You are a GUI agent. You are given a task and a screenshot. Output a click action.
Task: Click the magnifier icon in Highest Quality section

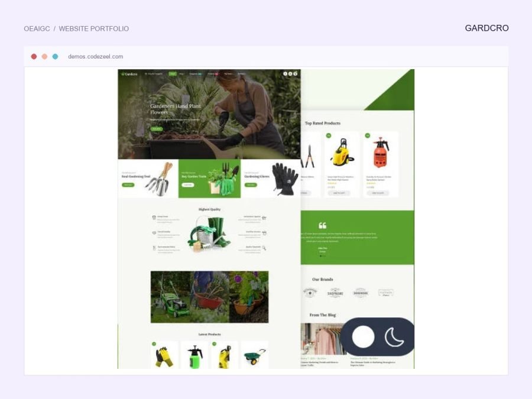coord(264,248)
